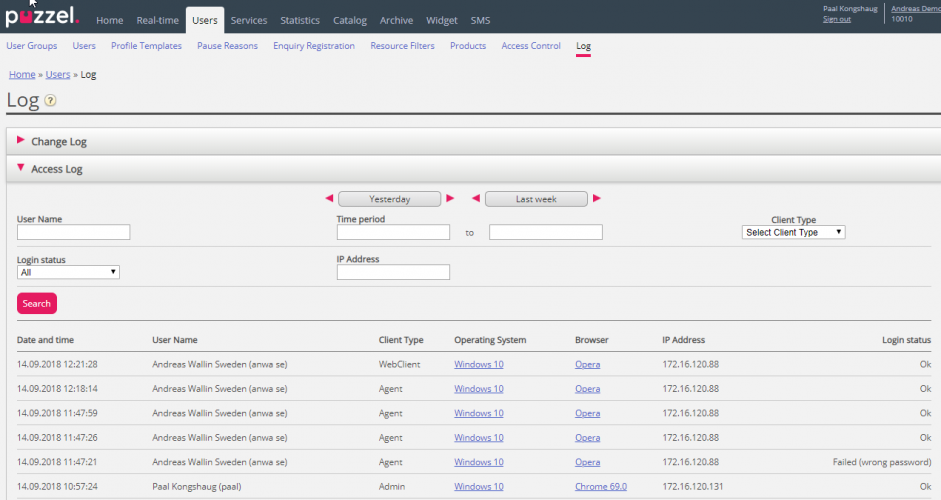The width and height of the screenshot is (941, 500).
Task: Click the Last week button
Action: pos(536,199)
